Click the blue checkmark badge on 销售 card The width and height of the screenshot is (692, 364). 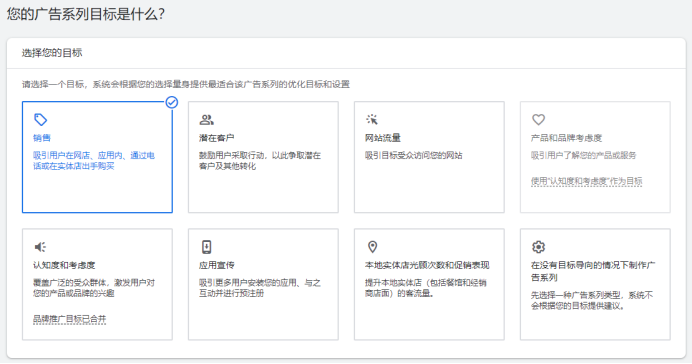pos(172,102)
